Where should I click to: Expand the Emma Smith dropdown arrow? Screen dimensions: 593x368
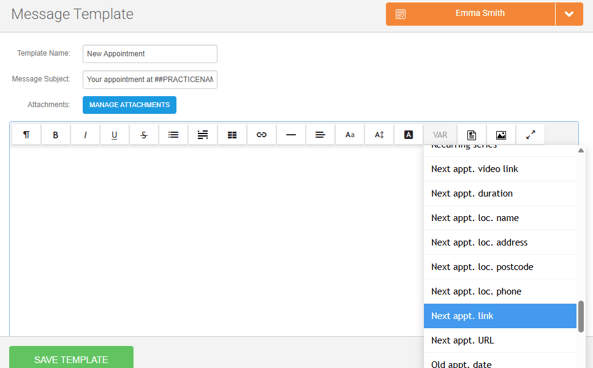pyautogui.click(x=569, y=14)
